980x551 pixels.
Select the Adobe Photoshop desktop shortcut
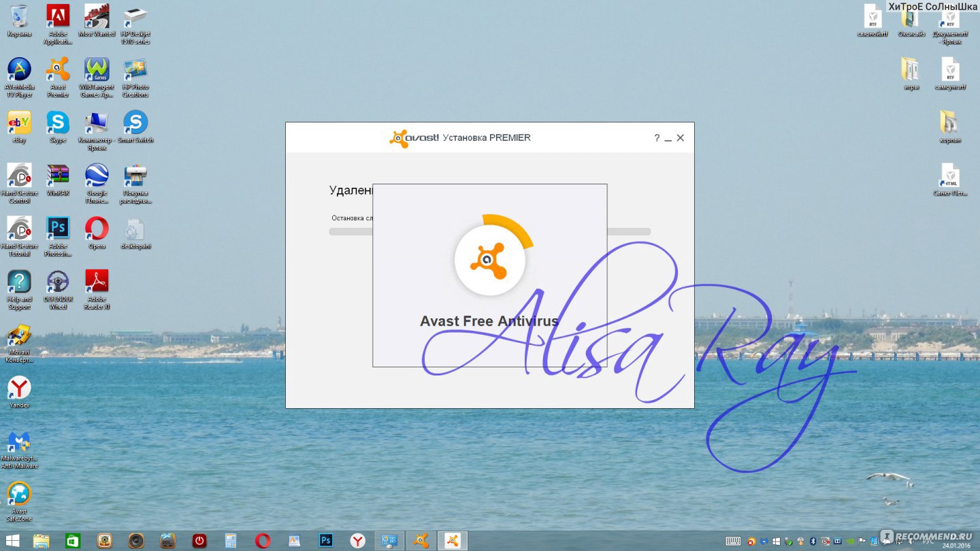coord(58,237)
